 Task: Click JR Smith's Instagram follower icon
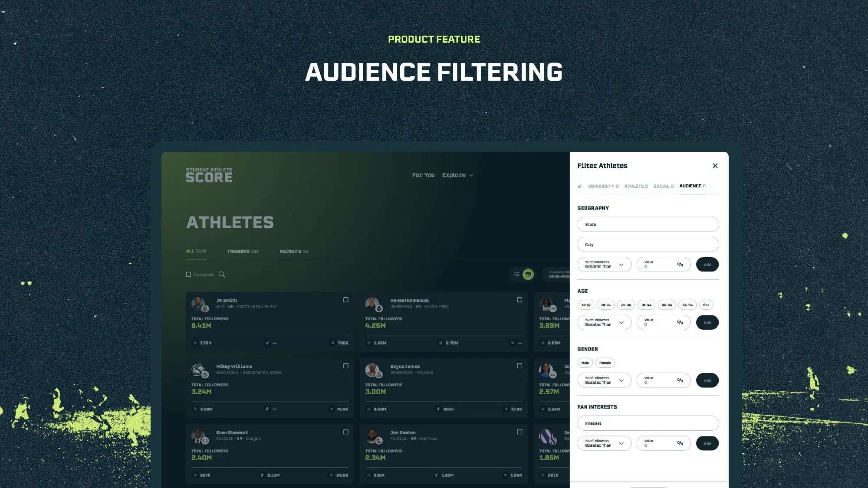click(x=195, y=343)
